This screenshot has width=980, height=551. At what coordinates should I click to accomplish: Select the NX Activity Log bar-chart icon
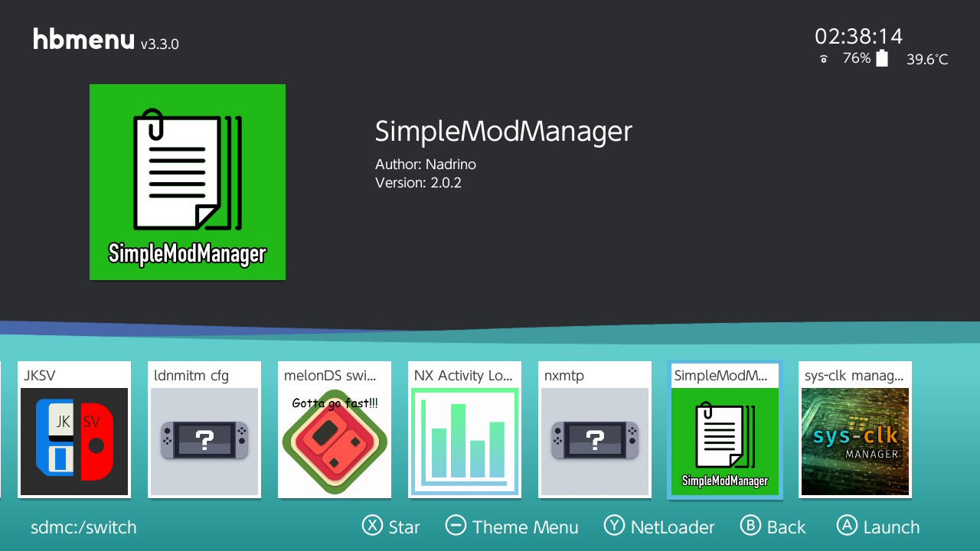464,440
